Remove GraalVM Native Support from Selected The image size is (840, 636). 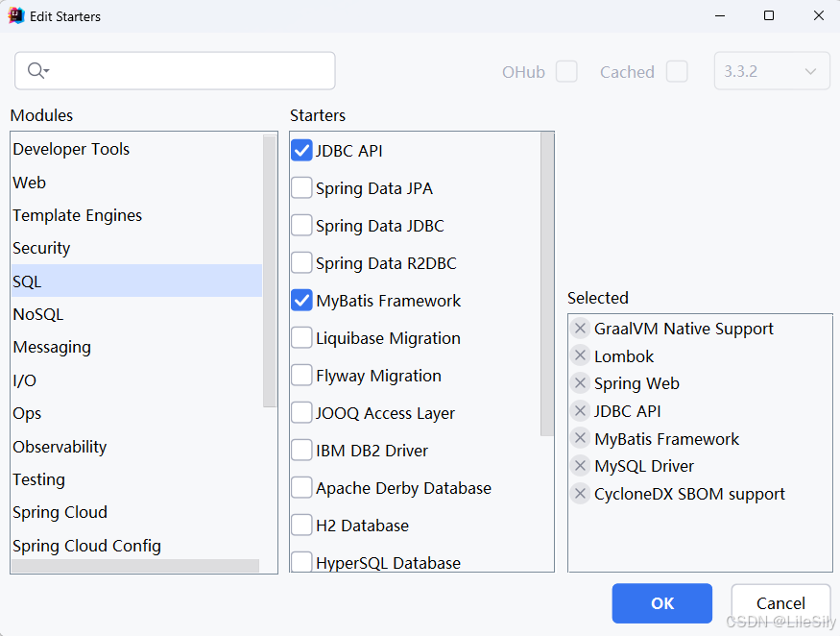pyautogui.click(x=580, y=329)
